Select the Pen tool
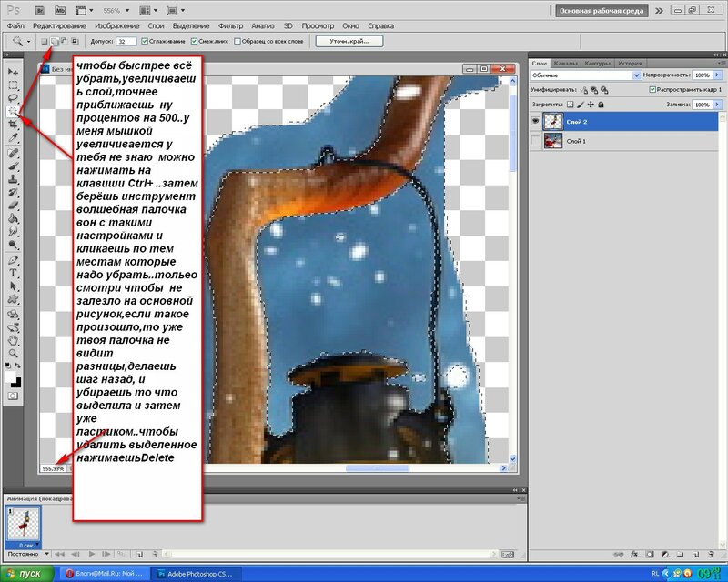This screenshot has height=582, width=728. click(13, 259)
